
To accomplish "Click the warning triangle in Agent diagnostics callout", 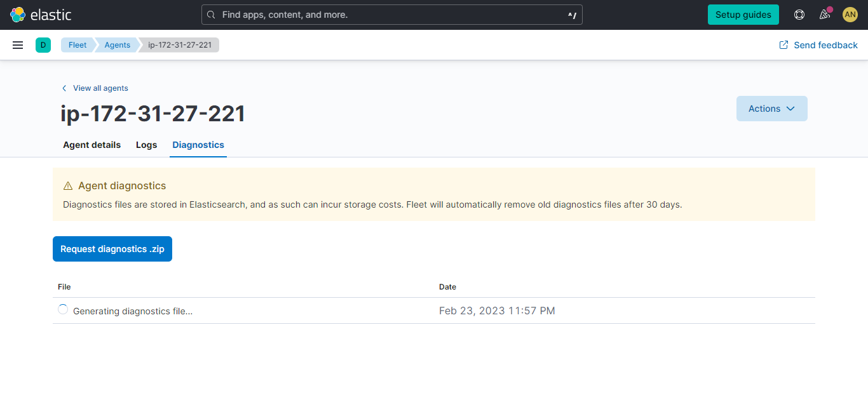I will tap(68, 185).
